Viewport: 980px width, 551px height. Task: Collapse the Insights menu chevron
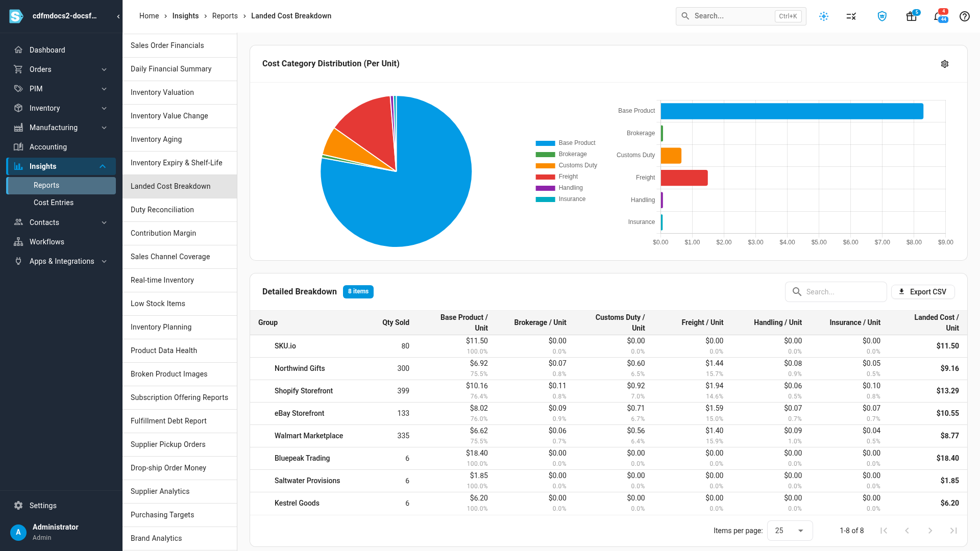click(x=103, y=166)
